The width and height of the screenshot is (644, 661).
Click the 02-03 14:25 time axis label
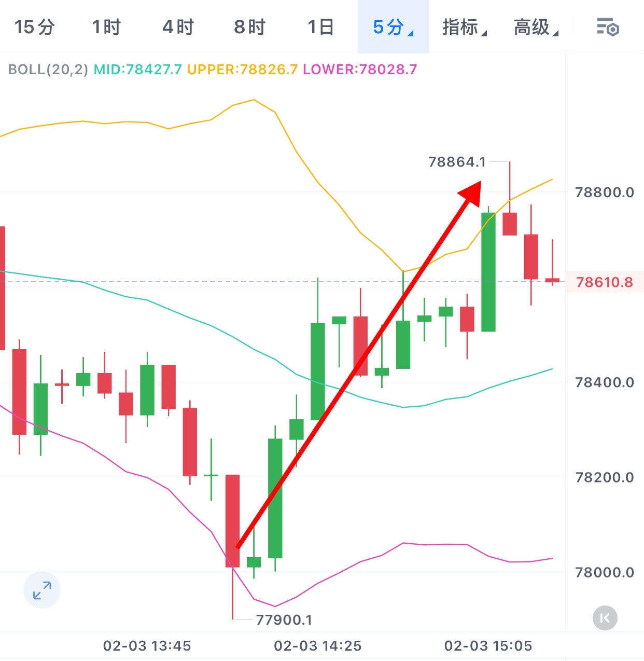coord(317,646)
